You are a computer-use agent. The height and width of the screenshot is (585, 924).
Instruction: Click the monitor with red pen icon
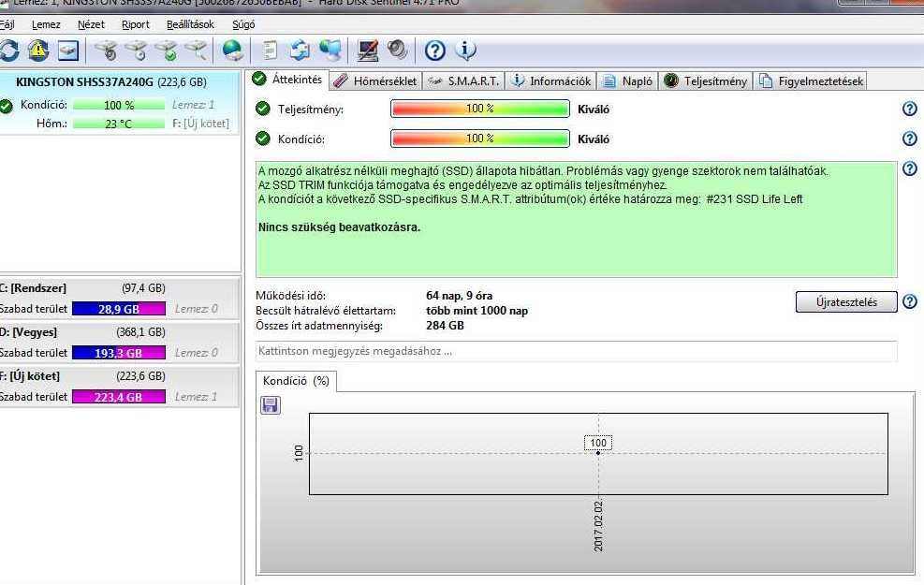(368, 51)
